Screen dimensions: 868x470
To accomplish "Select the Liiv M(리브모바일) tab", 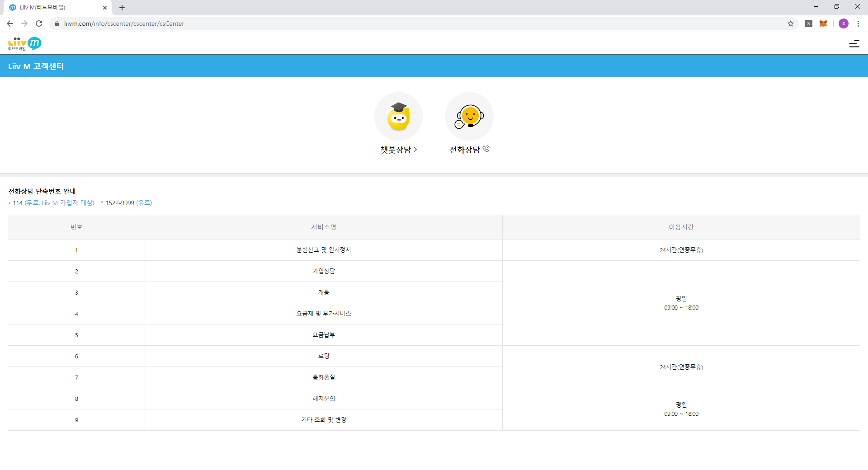I will [x=59, y=8].
